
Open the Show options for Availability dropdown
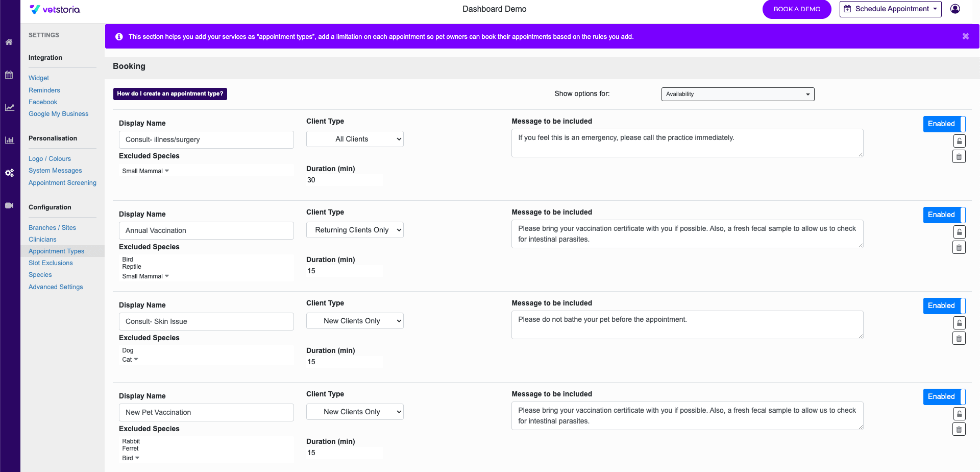tap(738, 94)
